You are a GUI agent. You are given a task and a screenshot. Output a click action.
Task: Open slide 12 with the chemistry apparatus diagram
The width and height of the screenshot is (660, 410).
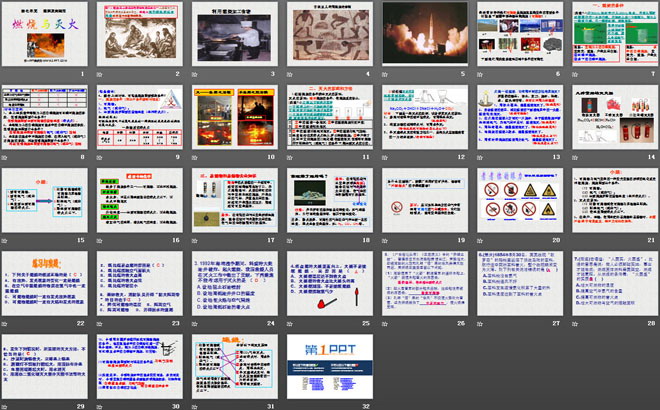[x=422, y=117]
